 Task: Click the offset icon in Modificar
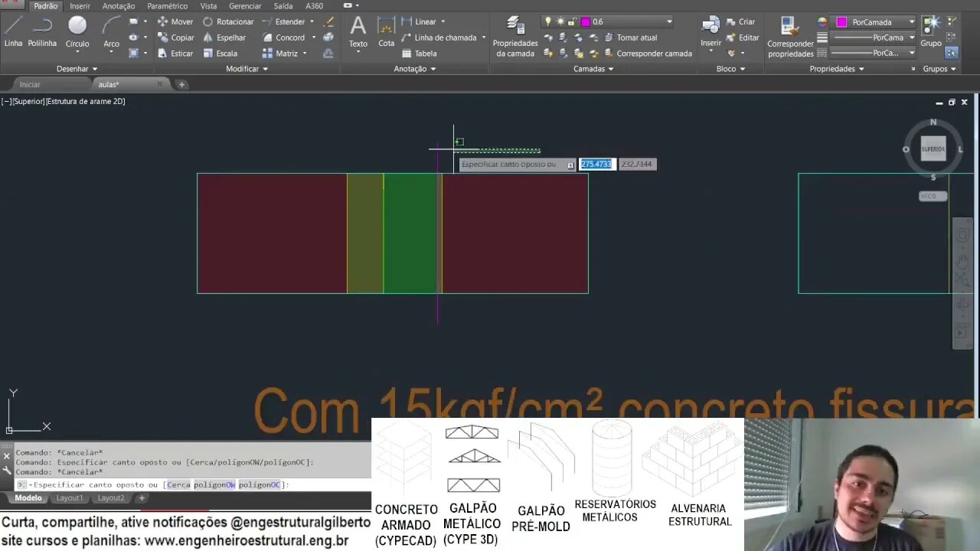(x=328, y=54)
